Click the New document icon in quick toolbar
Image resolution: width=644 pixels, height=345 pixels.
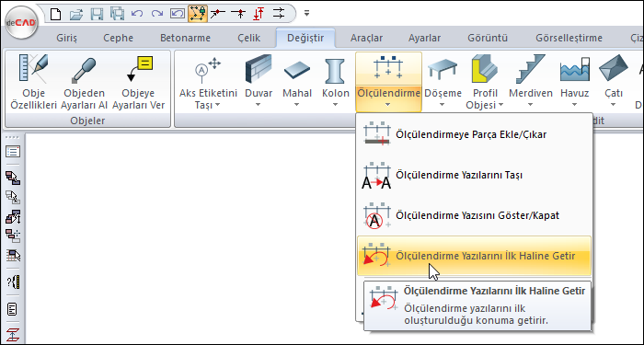pos(55,14)
